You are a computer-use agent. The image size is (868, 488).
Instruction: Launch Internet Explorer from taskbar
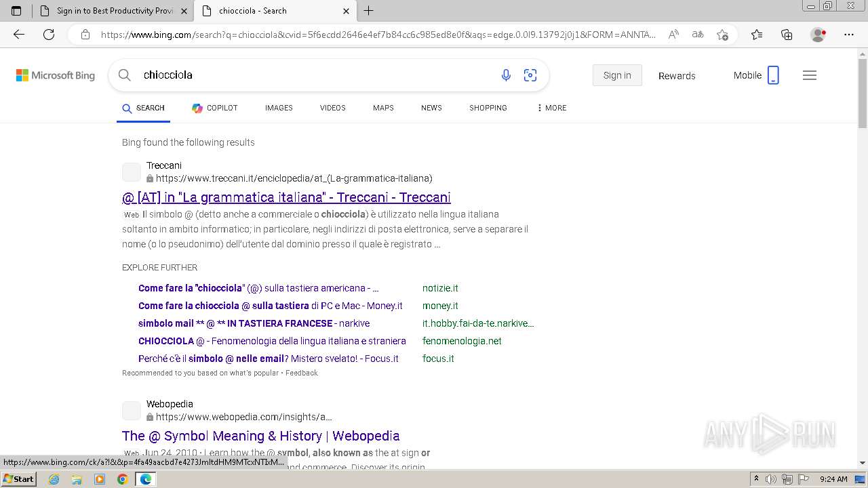[x=54, y=479]
